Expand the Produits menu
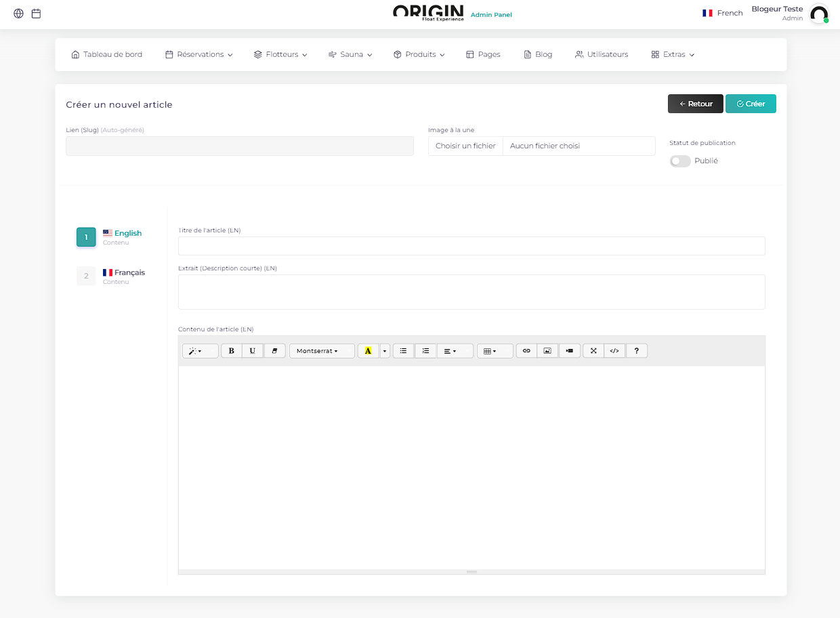Viewport: 840px width, 618px height. pos(419,54)
